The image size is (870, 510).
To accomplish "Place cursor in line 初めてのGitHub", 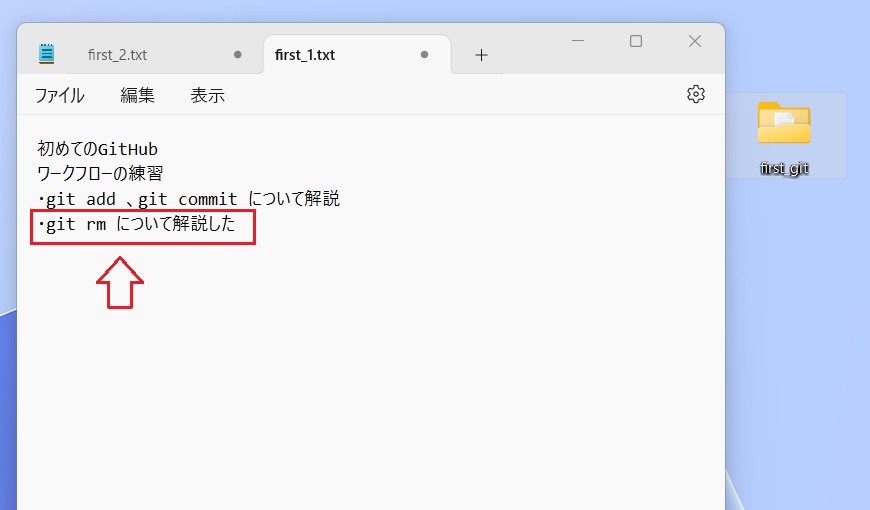I will [98, 150].
